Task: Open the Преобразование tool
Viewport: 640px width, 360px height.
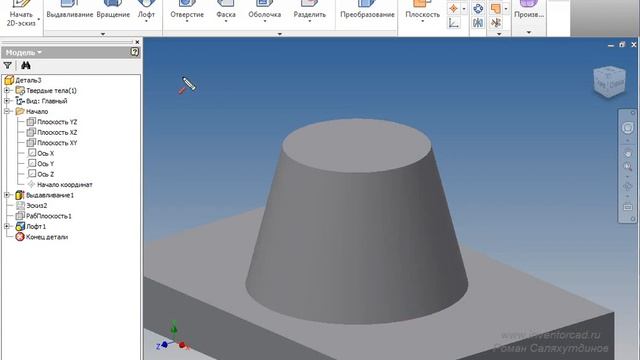Action: tap(367, 11)
